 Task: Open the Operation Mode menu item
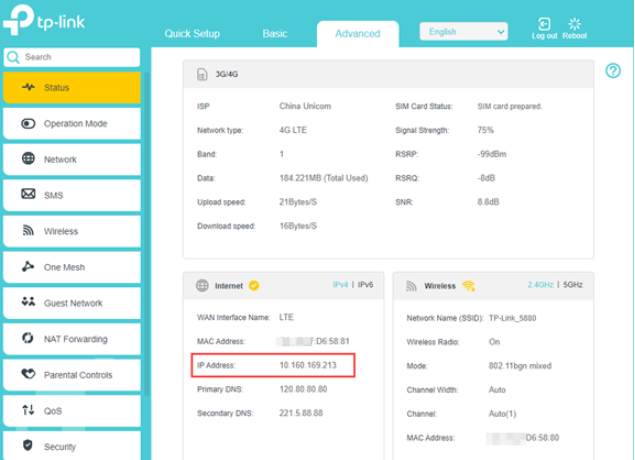tap(72, 124)
